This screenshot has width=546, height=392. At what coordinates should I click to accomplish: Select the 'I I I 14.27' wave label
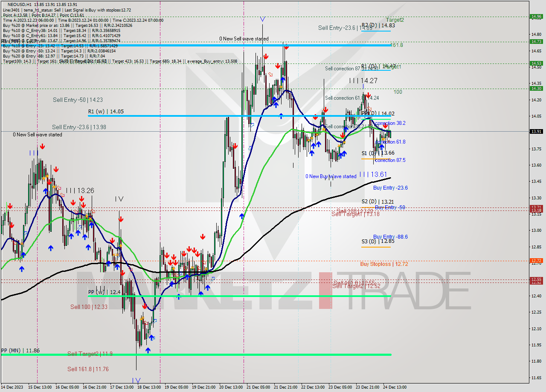pyautogui.click(x=363, y=81)
